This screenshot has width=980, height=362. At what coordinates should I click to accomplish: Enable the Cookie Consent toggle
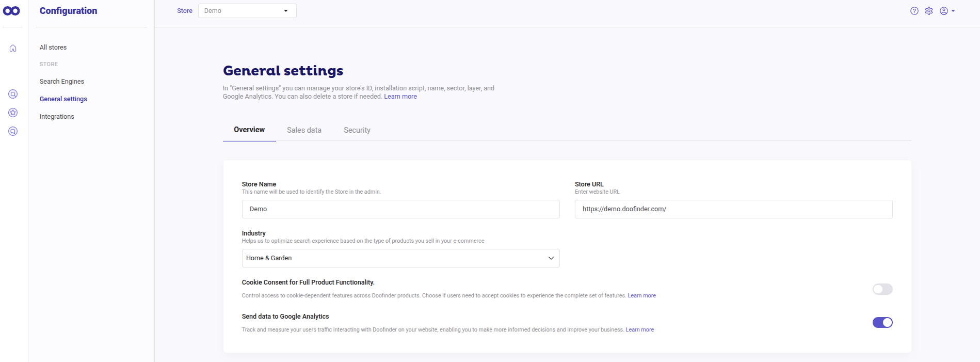[x=882, y=289]
